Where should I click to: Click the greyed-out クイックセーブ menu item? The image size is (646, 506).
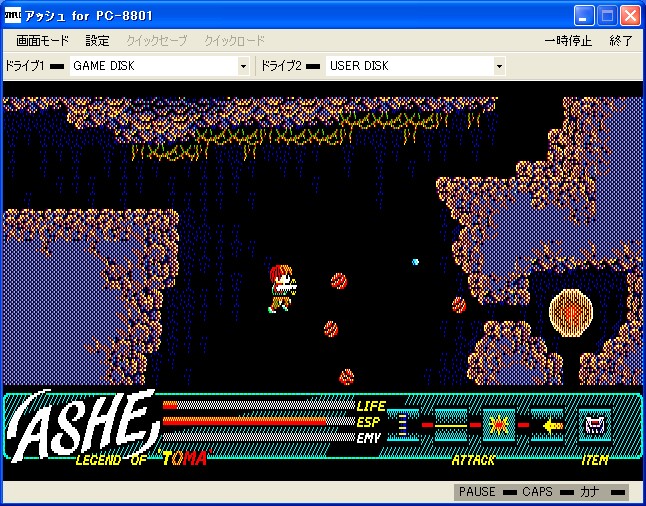[x=157, y=41]
